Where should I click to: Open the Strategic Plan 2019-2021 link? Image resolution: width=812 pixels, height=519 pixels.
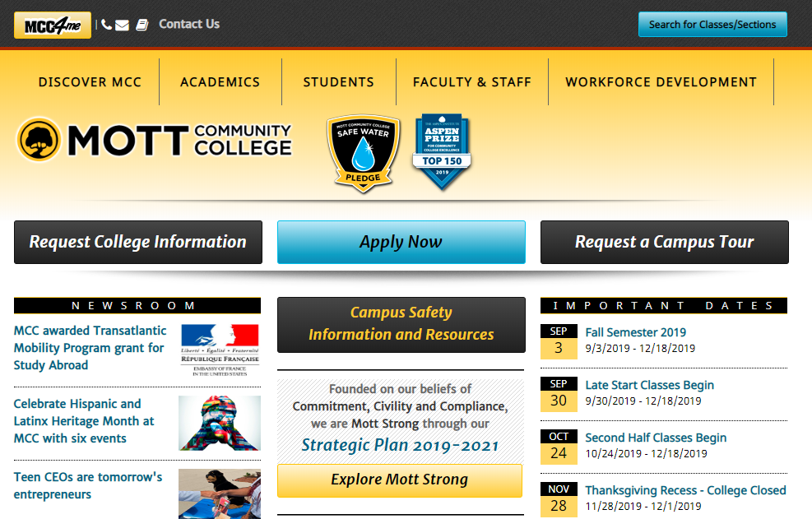click(400, 445)
